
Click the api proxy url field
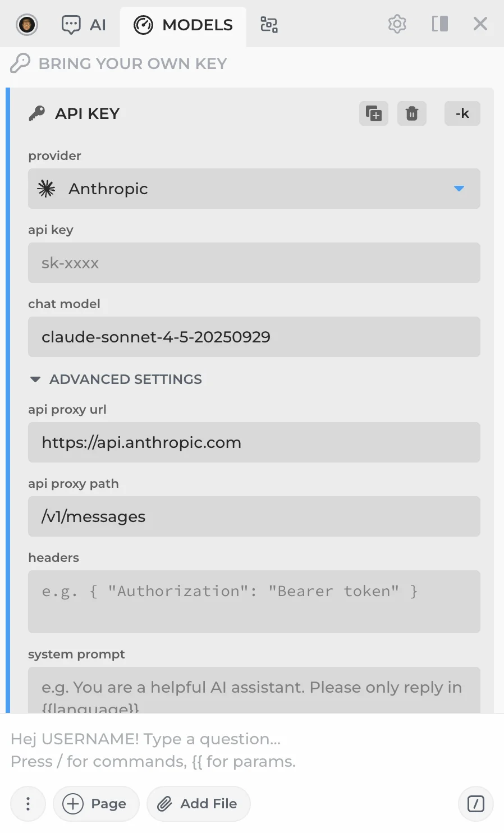point(254,442)
